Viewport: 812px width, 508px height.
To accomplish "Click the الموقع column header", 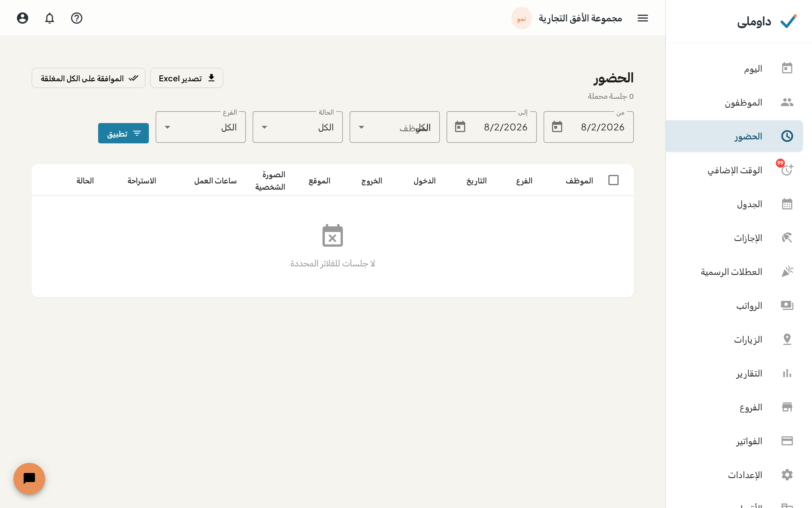I will [x=319, y=181].
